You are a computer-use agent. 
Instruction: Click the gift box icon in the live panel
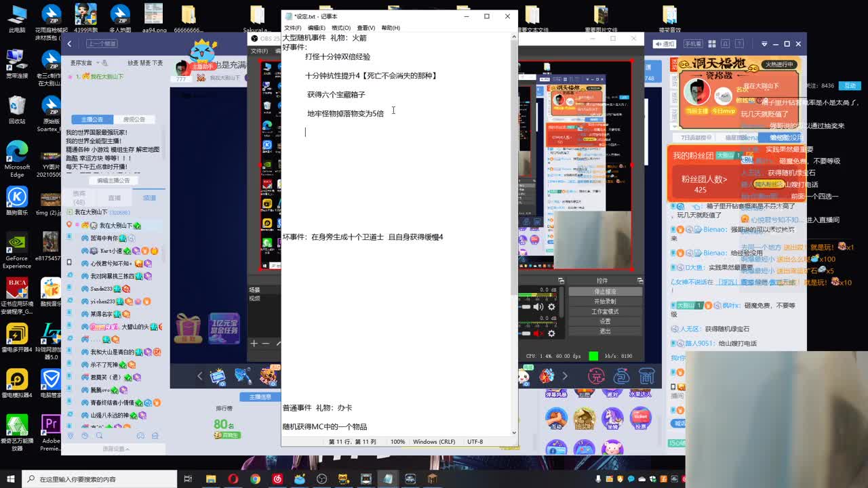(188, 327)
